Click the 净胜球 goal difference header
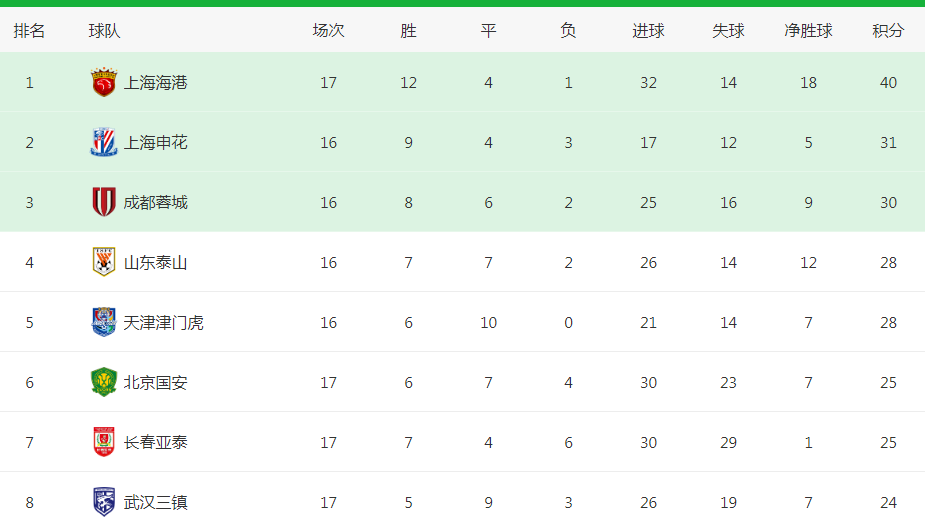Screen dimensions: 925x525 pos(808,31)
